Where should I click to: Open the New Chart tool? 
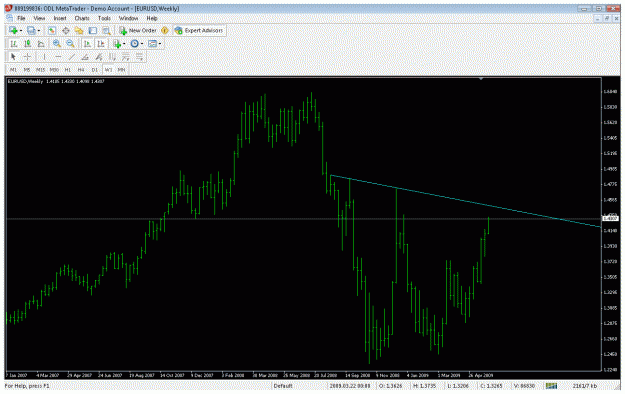point(13,30)
